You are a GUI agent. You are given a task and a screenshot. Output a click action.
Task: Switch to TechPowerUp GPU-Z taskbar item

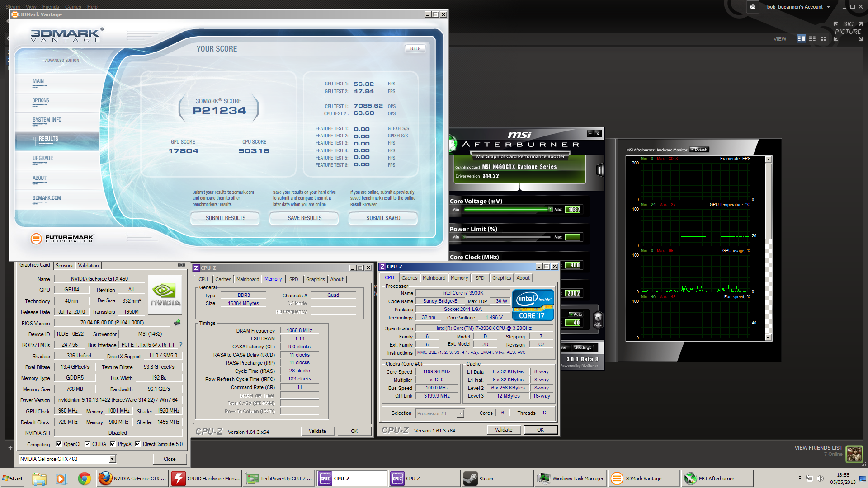pyautogui.click(x=278, y=479)
